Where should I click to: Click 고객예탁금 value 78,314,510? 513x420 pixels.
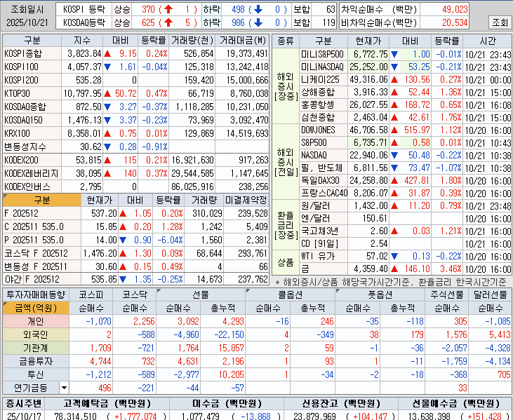75,416
